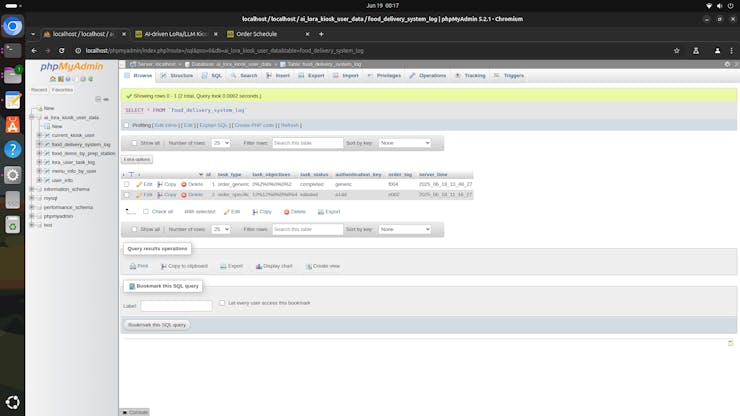This screenshot has width=740, height=416.
Task: Switch to the Operations tab
Action: coord(428,76)
